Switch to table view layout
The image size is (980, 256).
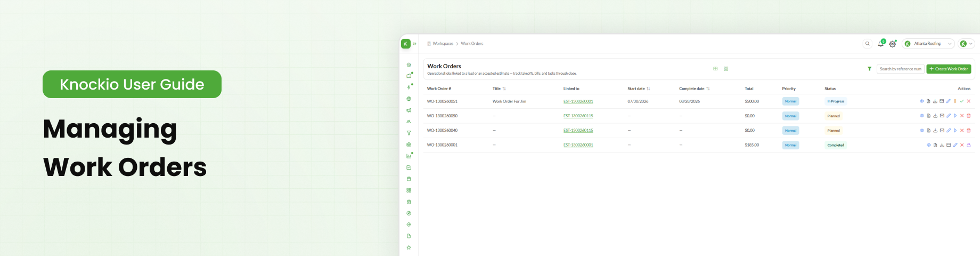click(x=715, y=69)
